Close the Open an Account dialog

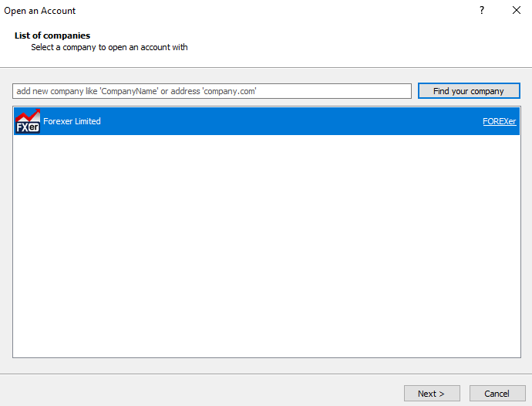516,11
